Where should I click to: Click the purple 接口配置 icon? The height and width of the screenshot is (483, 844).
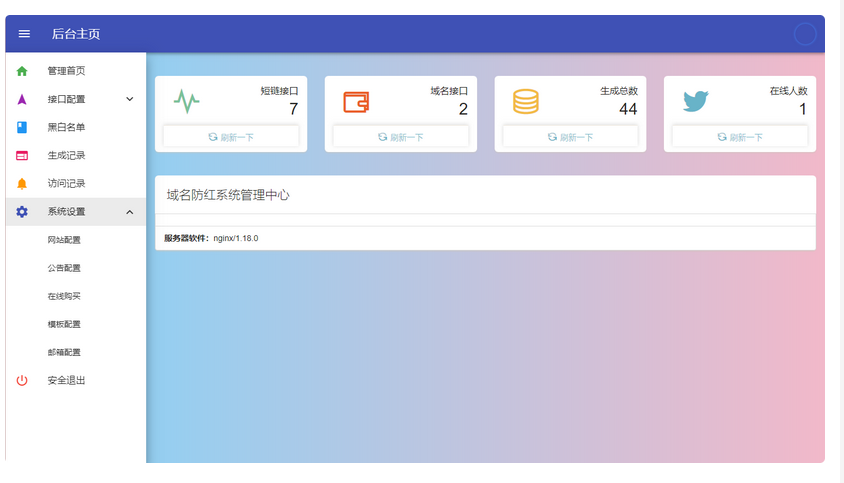[22, 99]
